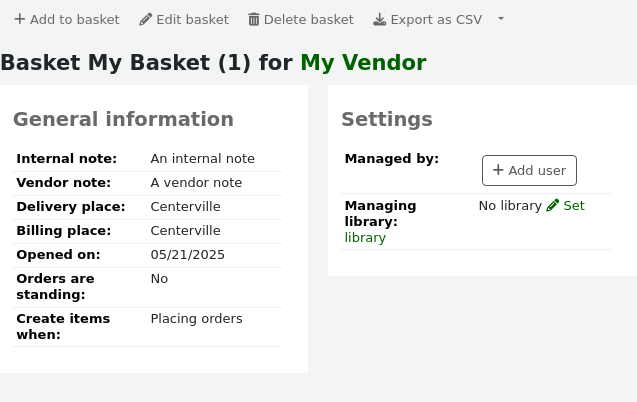Select the Delete basket label
Screen dimensions: 637x402
pos(309,19)
